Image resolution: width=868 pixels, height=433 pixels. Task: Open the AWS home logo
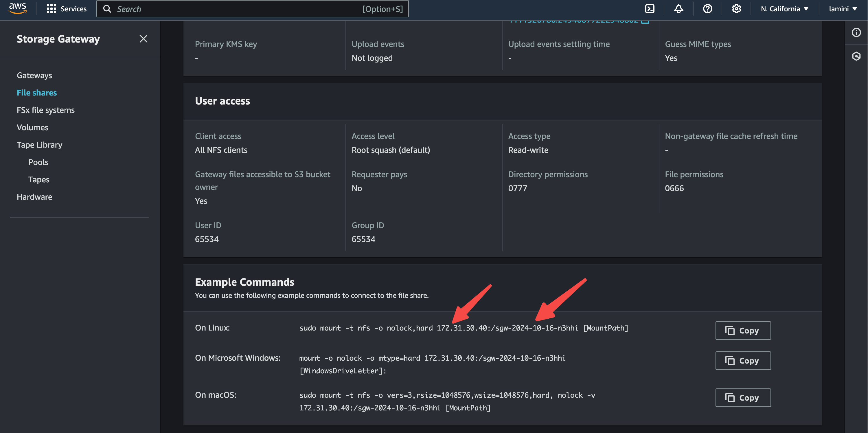18,8
